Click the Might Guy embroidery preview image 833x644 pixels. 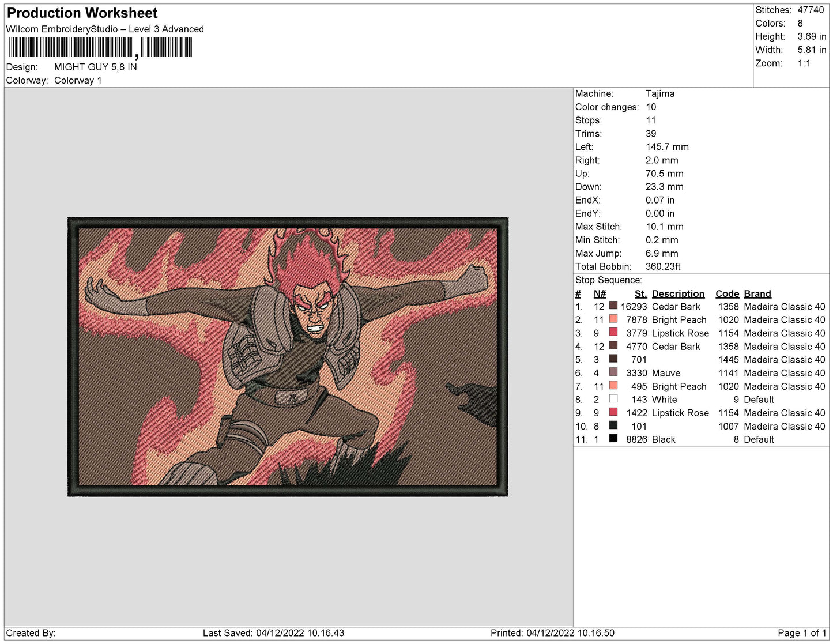coord(288,356)
